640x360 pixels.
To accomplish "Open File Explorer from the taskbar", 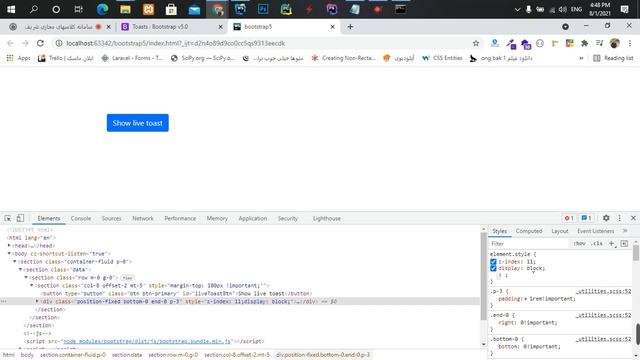I will (x=125, y=9).
